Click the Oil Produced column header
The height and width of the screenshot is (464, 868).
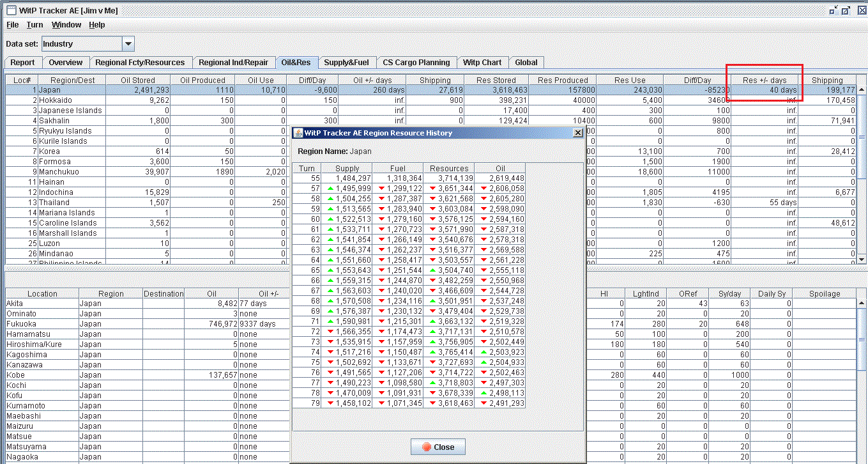(202, 80)
